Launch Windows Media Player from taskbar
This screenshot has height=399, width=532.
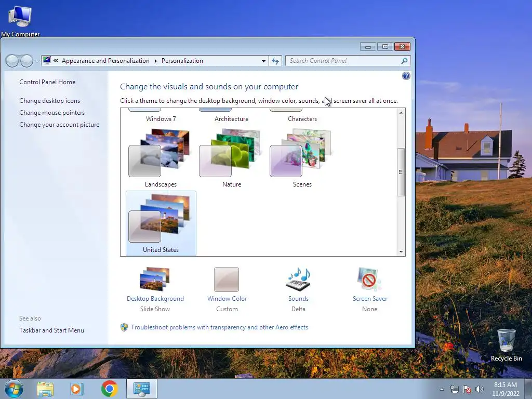pos(77,389)
